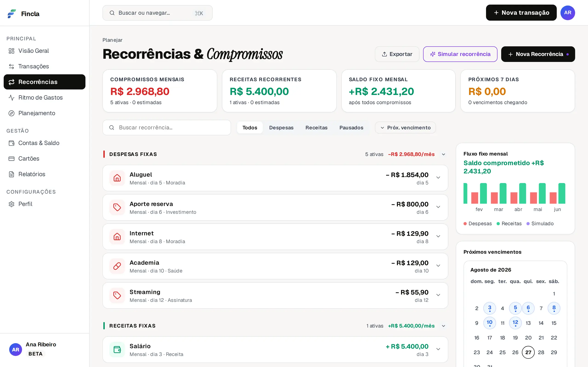Open the Próx. vencimento sort dropdown
Screen dimensions: 588x367
[x=405, y=128]
